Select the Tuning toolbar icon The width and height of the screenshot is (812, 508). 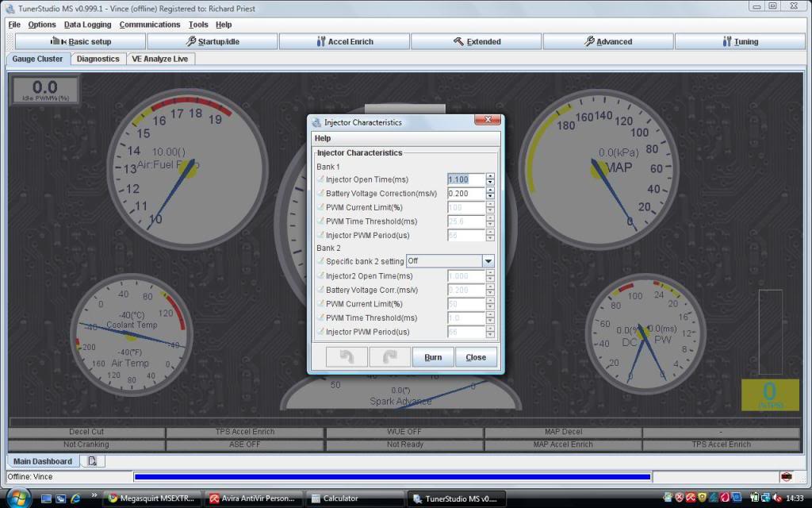pyautogui.click(x=740, y=41)
